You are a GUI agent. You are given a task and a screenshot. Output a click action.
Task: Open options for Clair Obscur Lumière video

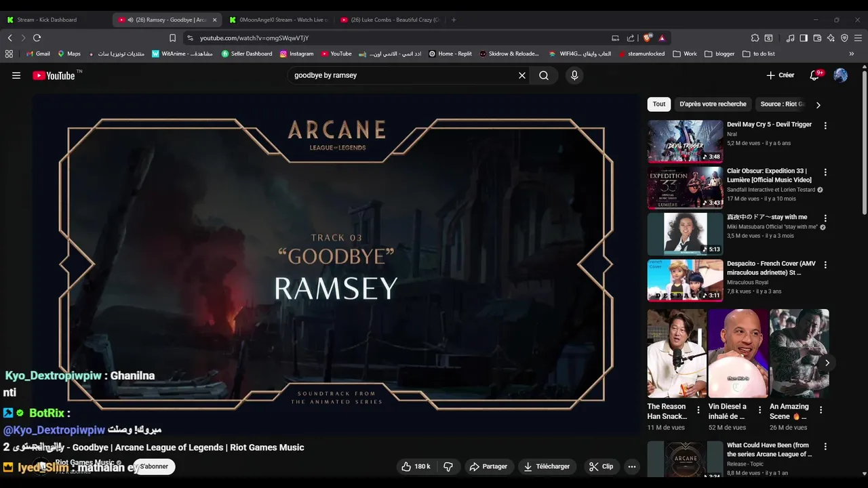825,172
